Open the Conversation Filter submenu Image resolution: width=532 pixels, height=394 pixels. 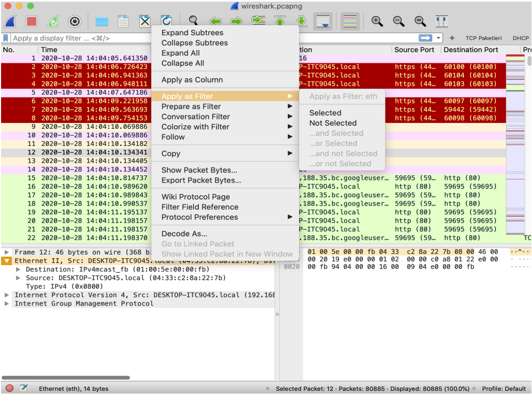tap(225, 117)
